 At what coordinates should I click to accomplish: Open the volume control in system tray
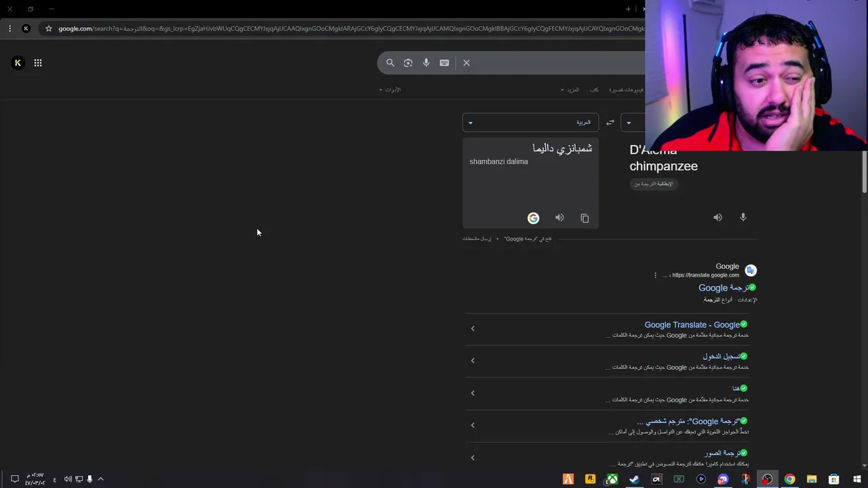point(68,479)
